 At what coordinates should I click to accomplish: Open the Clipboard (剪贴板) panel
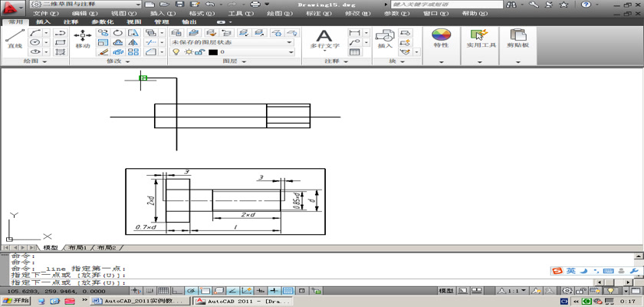click(x=518, y=38)
